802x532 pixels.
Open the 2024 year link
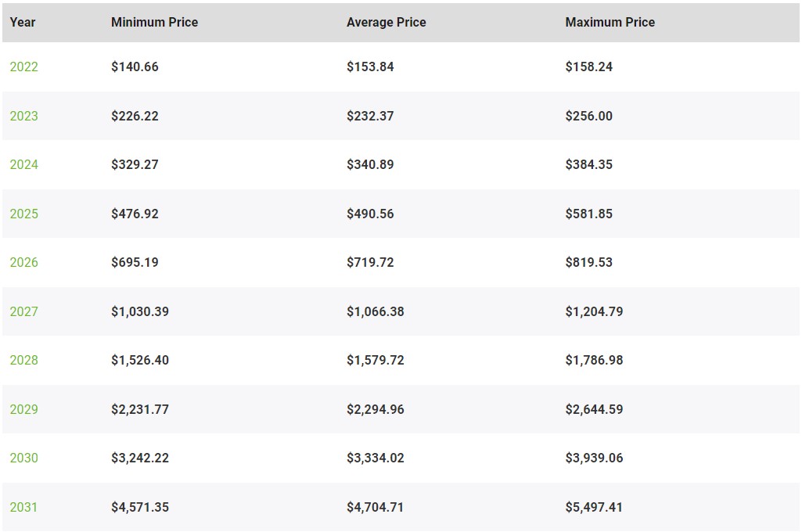24,164
